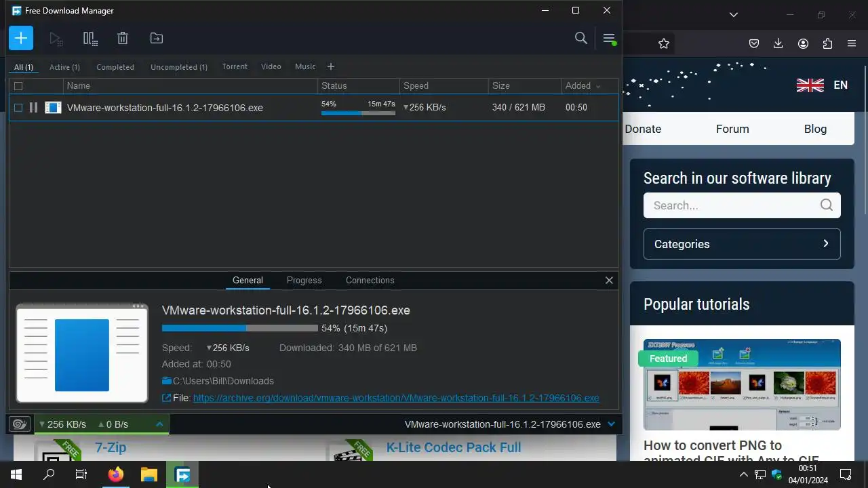The height and width of the screenshot is (488, 868).
Task: Switch to Firefox from taskbar
Action: (116, 474)
